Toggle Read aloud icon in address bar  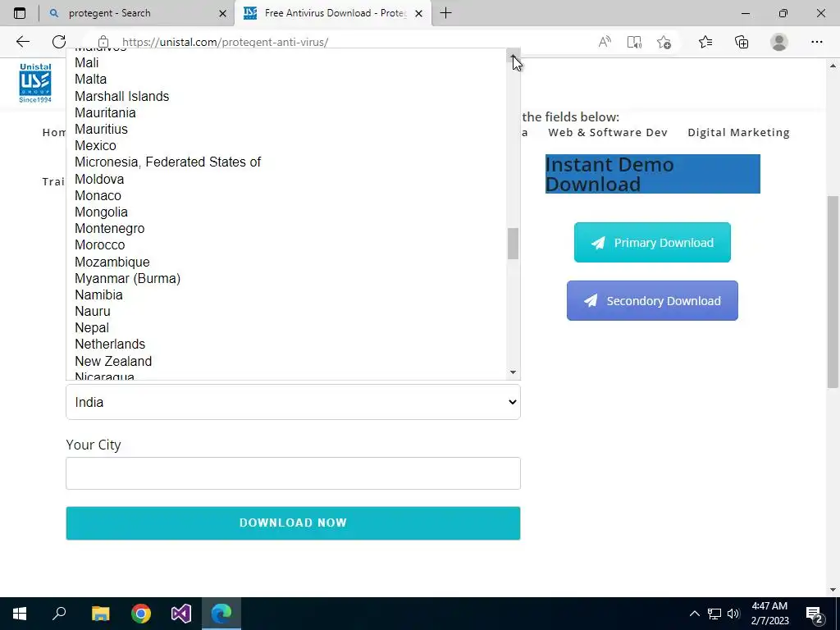[x=605, y=42]
